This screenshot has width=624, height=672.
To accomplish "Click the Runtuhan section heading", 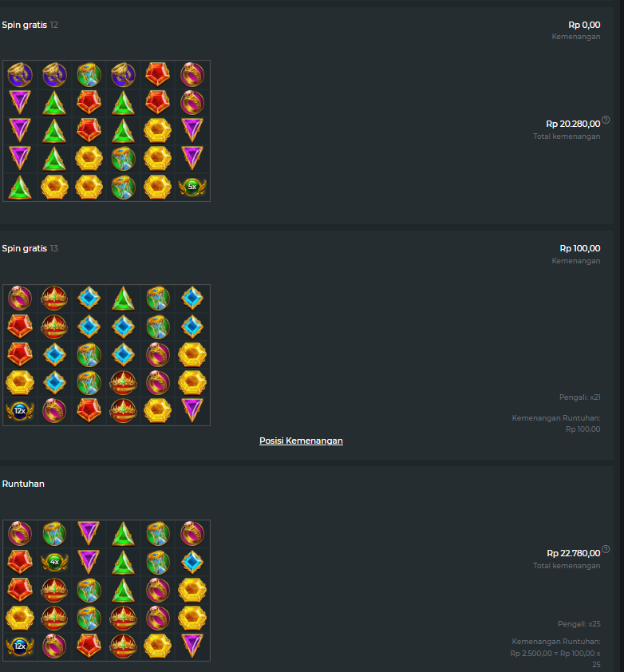I will (x=23, y=484).
